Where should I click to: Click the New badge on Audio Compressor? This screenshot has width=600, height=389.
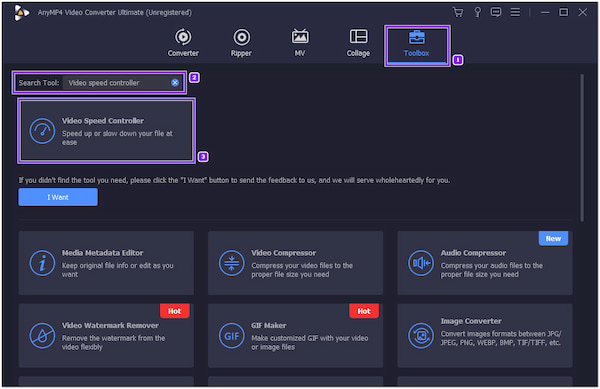[x=553, y=238]
